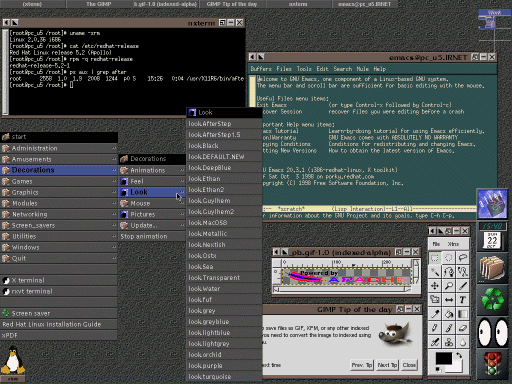Select the Crop knife tool
The width and height of the screenshot is (512, 384).
pos(463,286)
